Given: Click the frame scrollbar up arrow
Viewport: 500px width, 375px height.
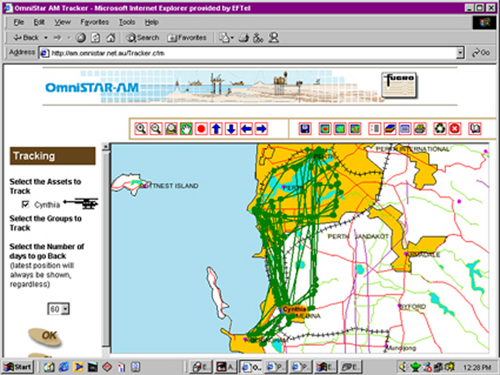Looking at the screenshot, I should pos(106,147).
